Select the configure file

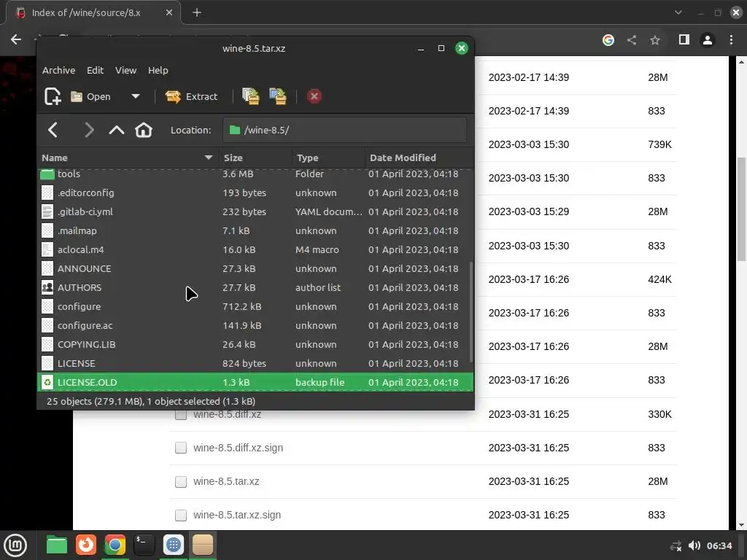point(255,307)
